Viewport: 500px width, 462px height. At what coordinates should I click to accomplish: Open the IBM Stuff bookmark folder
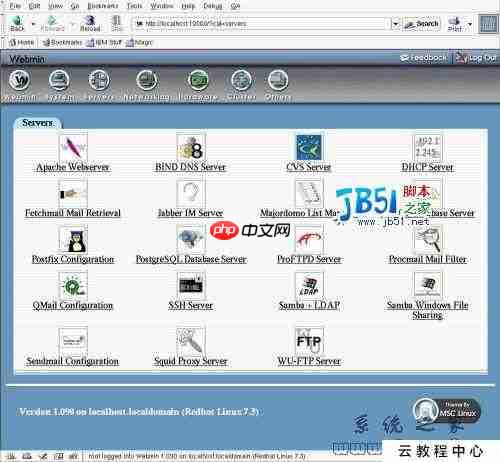[104, 43]
